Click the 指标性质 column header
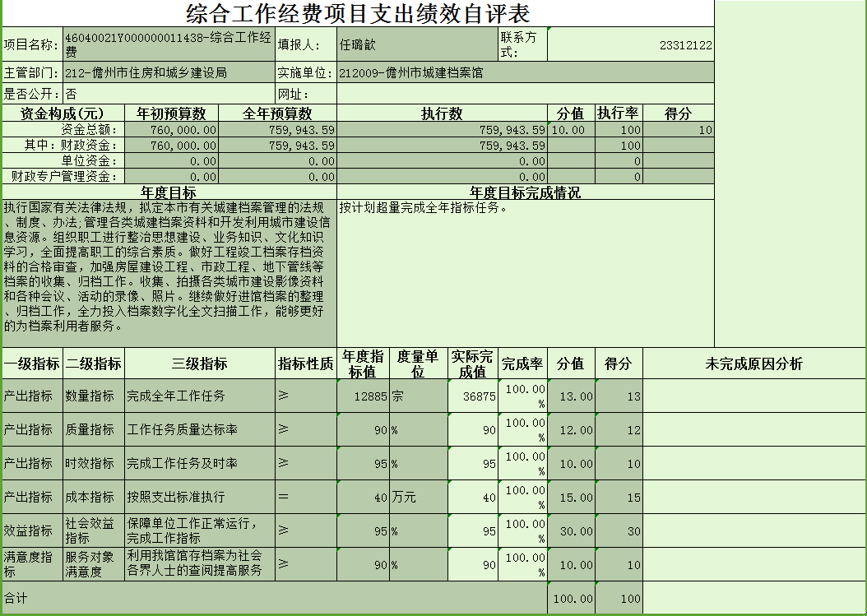Viewport: 867px width, 616px height. click(x=306, y=364)
